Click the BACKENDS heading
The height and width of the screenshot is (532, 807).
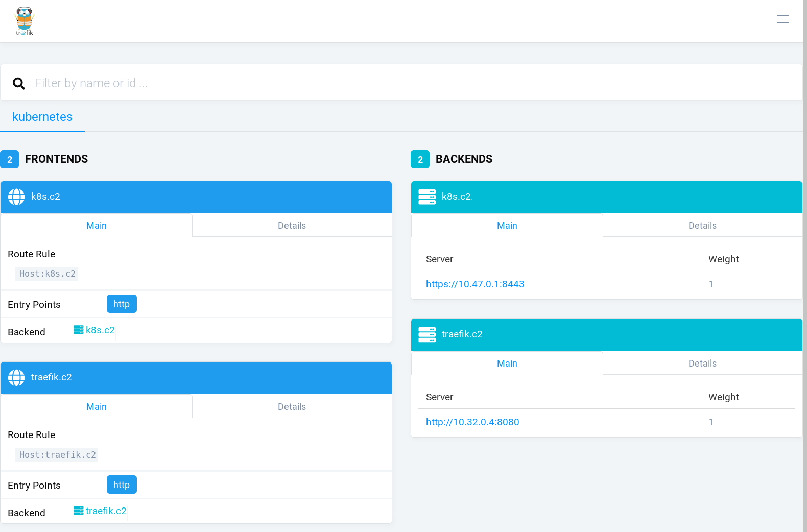pos(464,159)
